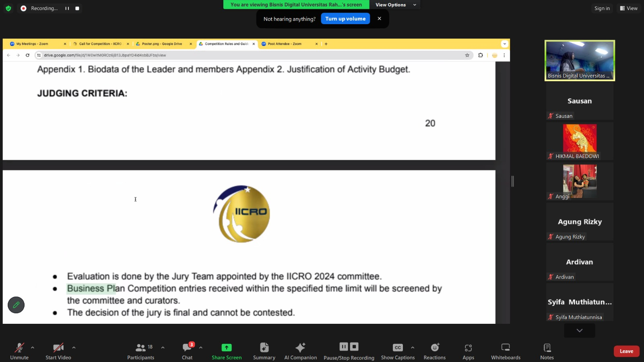Open Whiteboards
The width and height of the screenshot is (644, 362).
(506, 351)
